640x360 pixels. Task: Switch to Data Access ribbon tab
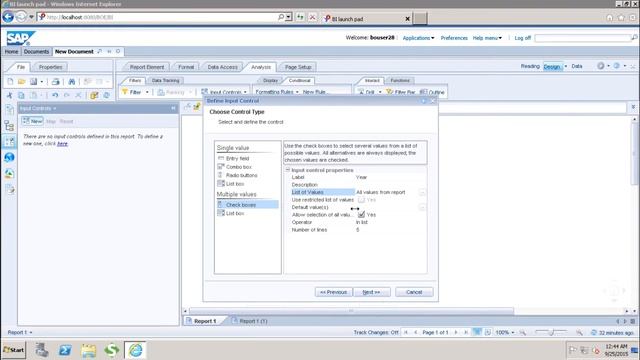(x=222, y=67)
